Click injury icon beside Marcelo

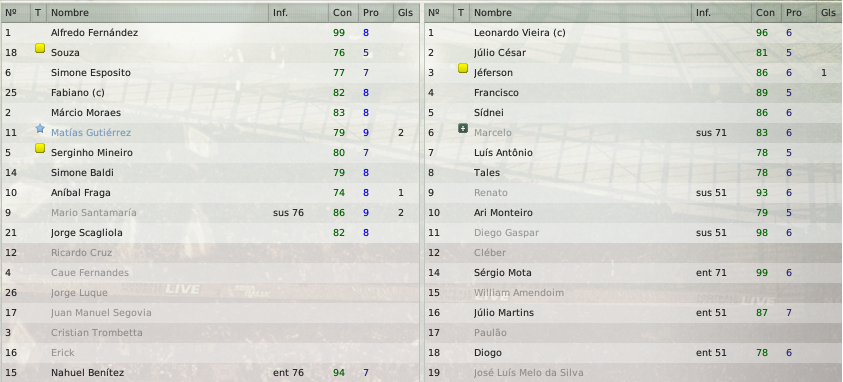[463, 128]
